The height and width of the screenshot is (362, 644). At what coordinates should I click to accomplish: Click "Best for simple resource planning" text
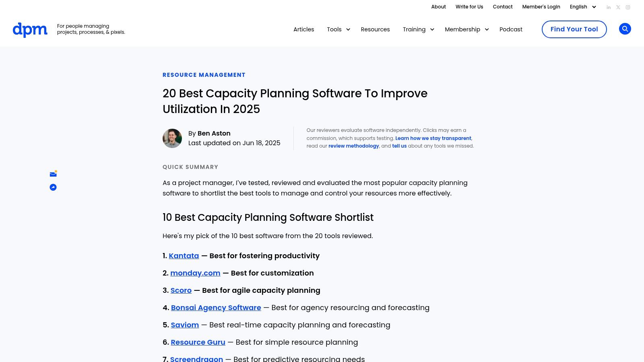tap(297, 342)
